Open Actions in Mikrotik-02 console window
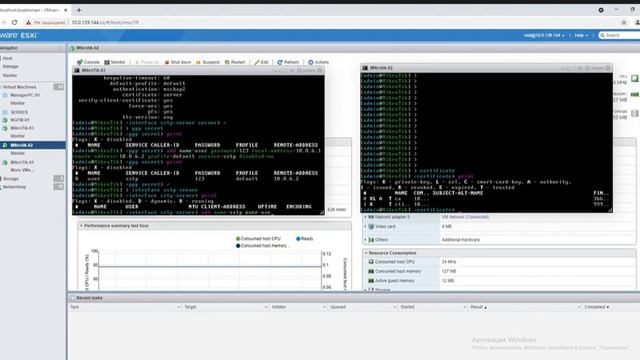Image resolution: width=640 pixels, height=360 pixels. tap(594, 68)
